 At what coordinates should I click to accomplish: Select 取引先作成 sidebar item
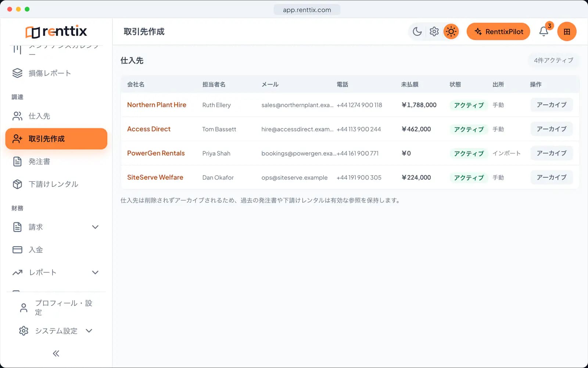(x=56, y=139)
